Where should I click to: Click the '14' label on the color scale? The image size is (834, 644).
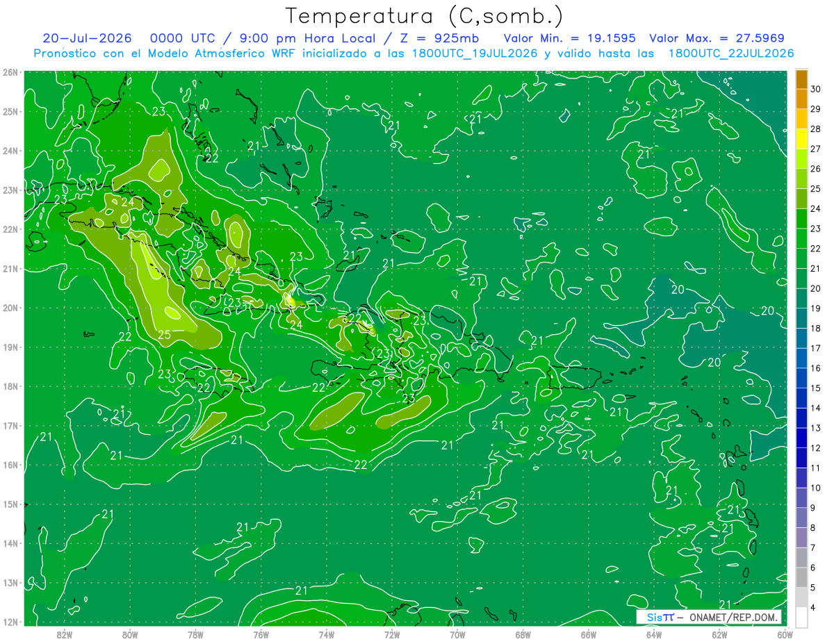click(x=816, y=408)
